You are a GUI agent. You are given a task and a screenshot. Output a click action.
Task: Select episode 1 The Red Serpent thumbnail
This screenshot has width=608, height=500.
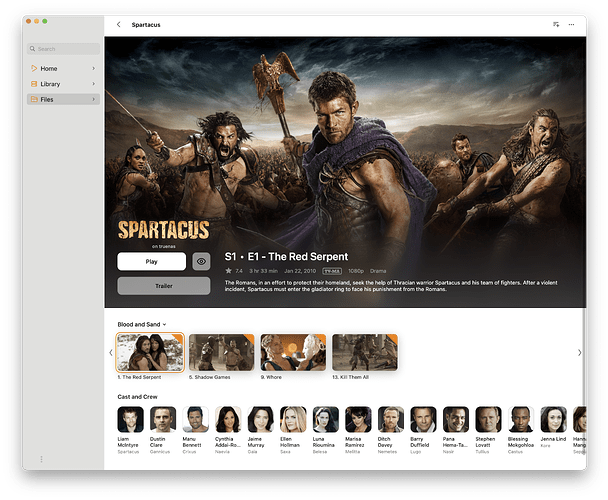(x=150, y=353)
